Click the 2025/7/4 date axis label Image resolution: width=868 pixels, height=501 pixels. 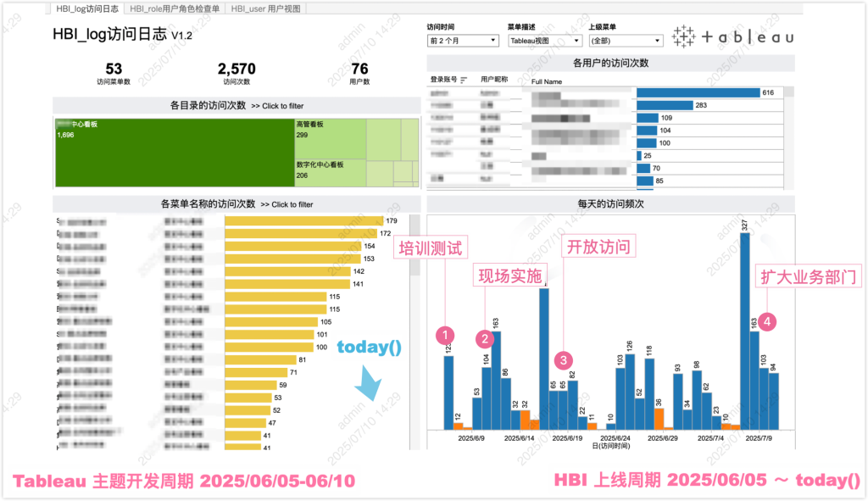click(710, 438)
